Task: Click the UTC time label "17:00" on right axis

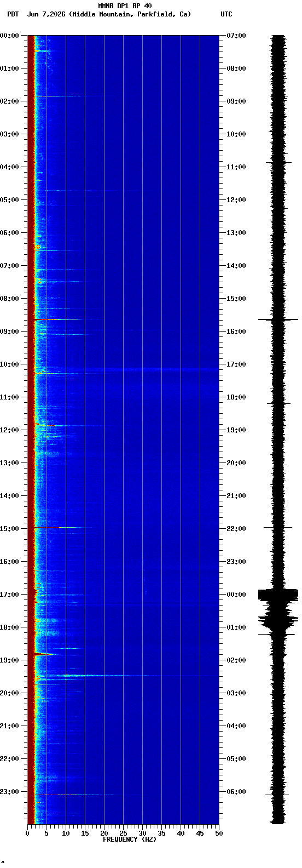Action: click(236, 364)
